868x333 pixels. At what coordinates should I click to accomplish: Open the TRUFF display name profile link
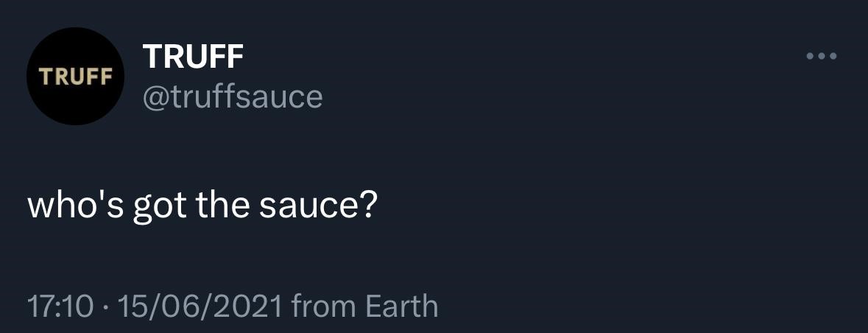tap(193, 56)
